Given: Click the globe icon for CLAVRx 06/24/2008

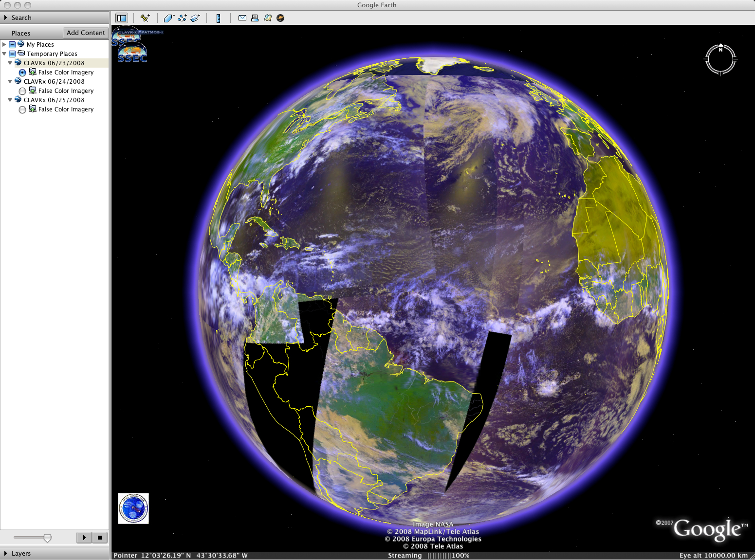Looking at the screenshot, I should (18, 81).
